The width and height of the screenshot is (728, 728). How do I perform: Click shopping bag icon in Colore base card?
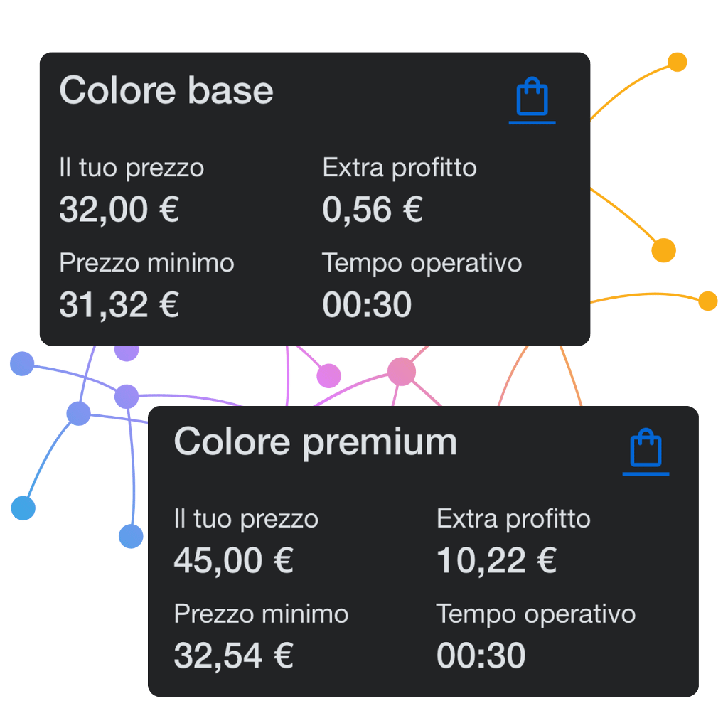click(532, 100)
